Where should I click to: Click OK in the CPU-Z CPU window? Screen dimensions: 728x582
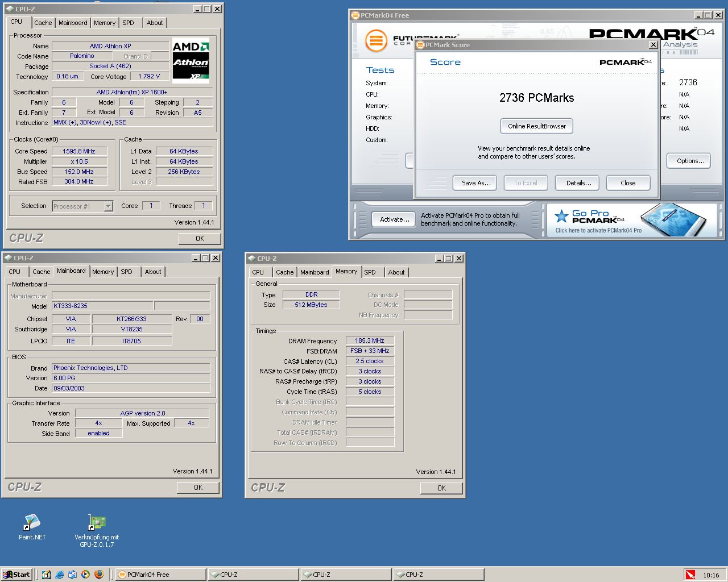(x=200, y=239)
